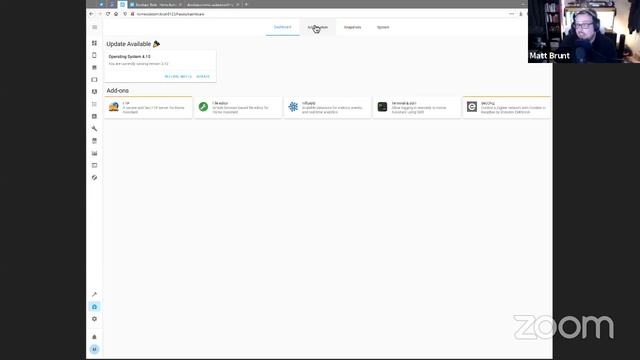Click Release Notes on the update card
This screenshot has width=640, height=360.
coord(178,77)
